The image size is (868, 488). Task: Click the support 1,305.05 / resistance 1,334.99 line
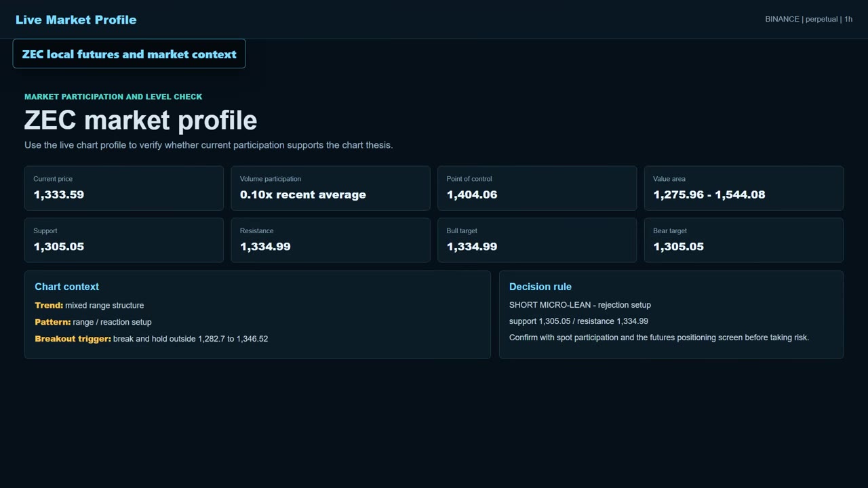pyautogui.click(x=578, y=321)
